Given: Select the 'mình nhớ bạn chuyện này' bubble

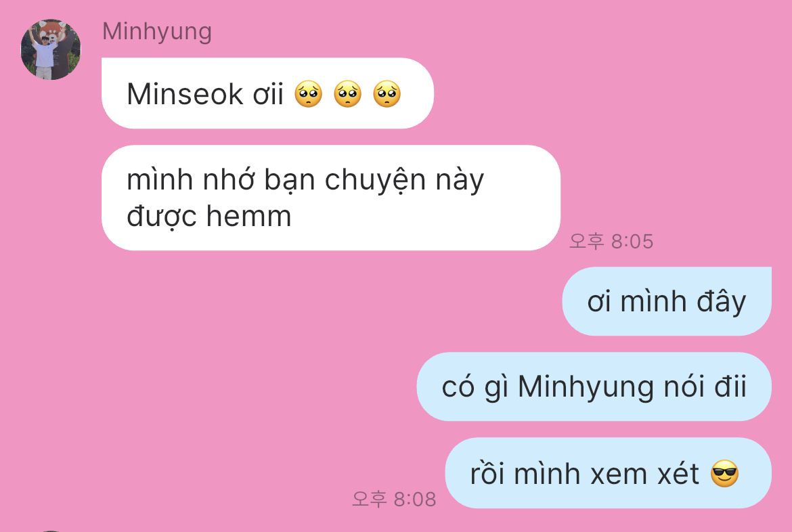Looking at the screenshot, I should [331, 198].
